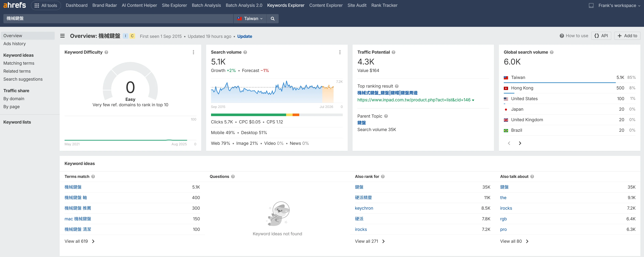Open Site Explorer from top menu
Screen dimensions: 644x257
pyautogui.click(x=174, y=5)
